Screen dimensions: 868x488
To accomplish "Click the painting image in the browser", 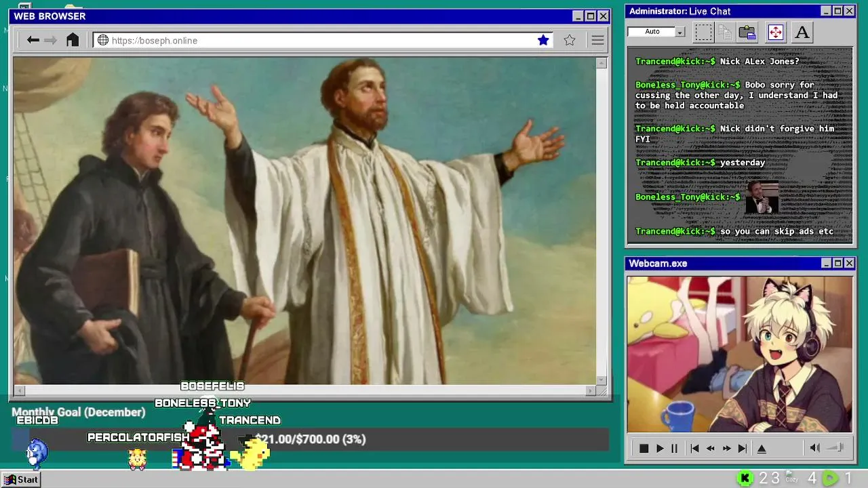I will (304, 221).
